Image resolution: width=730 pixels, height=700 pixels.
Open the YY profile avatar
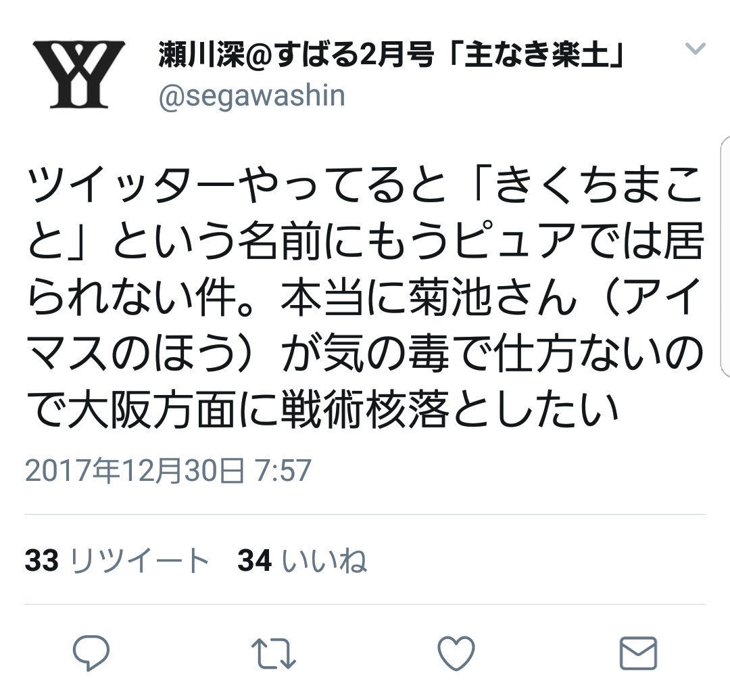point(78,74)
